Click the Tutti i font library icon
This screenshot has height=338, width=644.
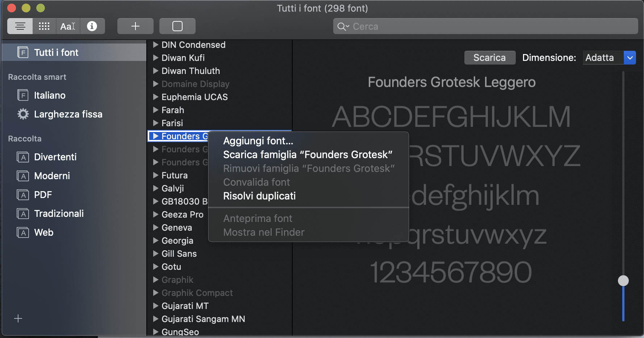click(23, 53)
